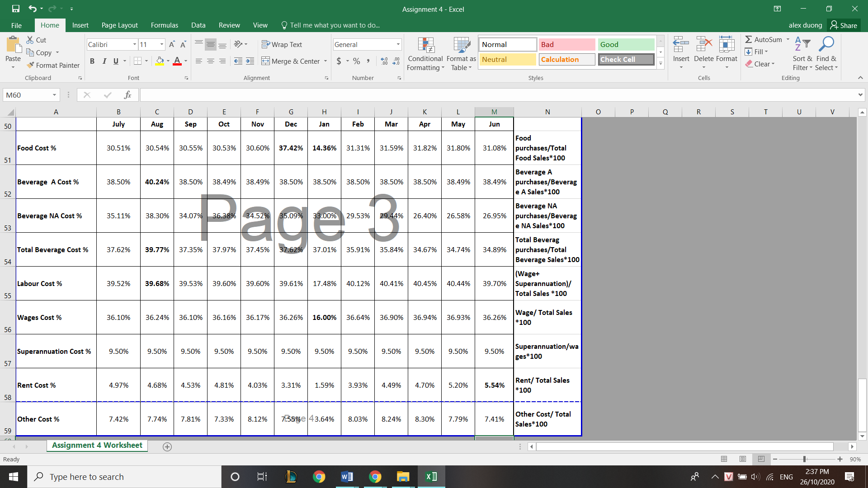
Task: Toggle Bold formatting
Action: pos(92,61)
